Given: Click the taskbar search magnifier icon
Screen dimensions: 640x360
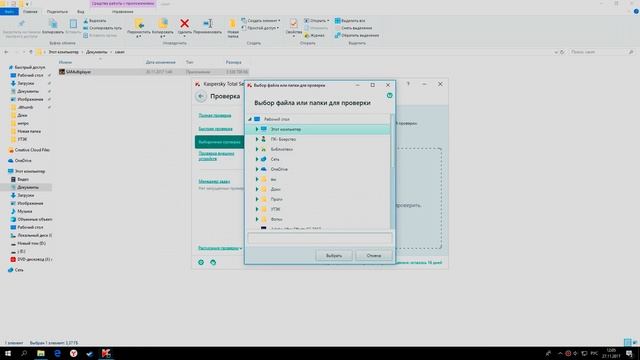Looking at the screenshot, I should pyautogui.click(x=24, y=353).
